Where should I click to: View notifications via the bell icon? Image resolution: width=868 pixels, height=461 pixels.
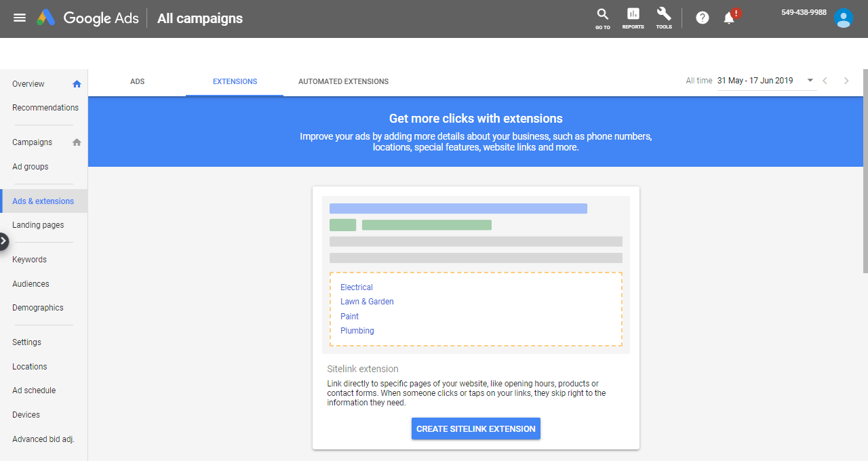pos(730,18)
